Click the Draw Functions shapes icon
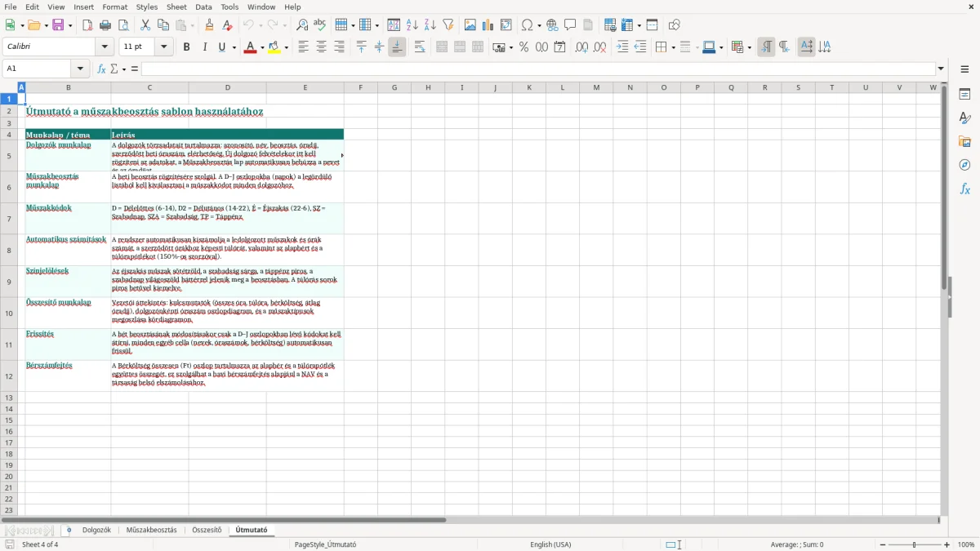The height and width of the screenshot is (551, 980). [674, 25]
